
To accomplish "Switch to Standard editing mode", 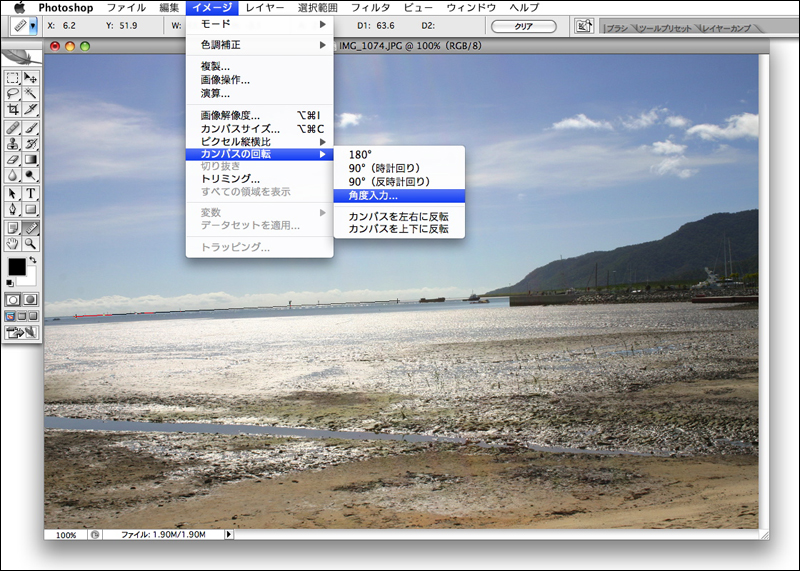I will (13, 299).
